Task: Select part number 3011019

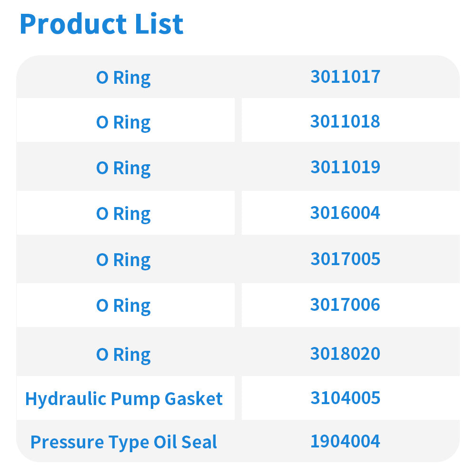Action: point(345,167)
